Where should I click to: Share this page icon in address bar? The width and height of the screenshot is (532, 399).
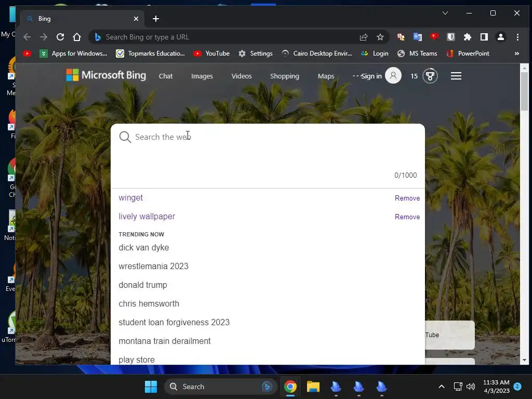coord(364,37)
